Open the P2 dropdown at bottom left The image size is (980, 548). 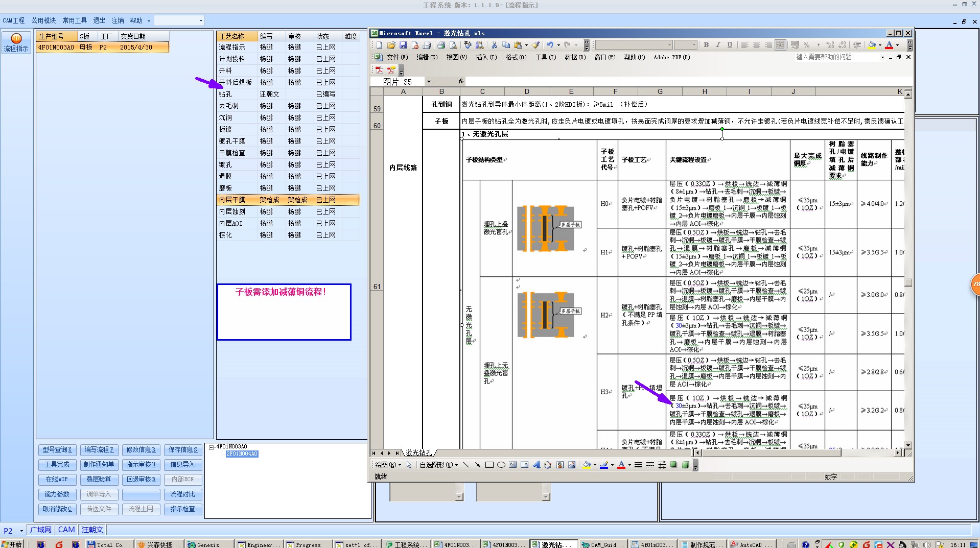coord(21,531)
